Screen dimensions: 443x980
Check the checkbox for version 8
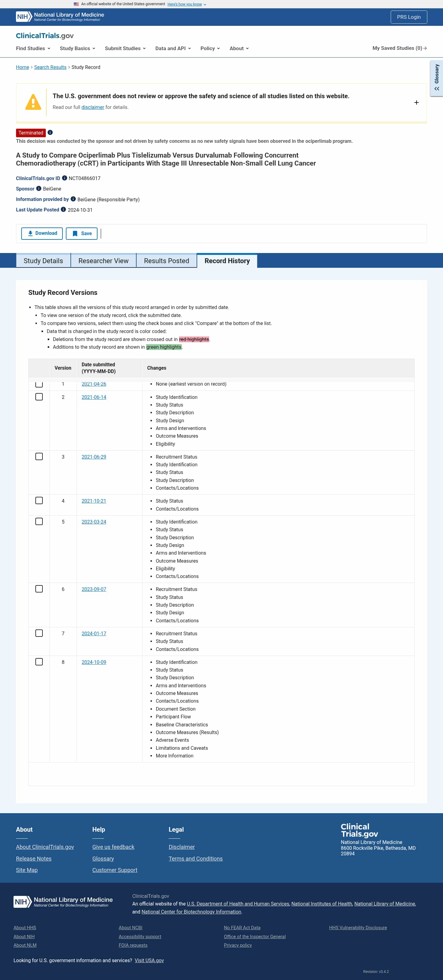tap(39, 661)
